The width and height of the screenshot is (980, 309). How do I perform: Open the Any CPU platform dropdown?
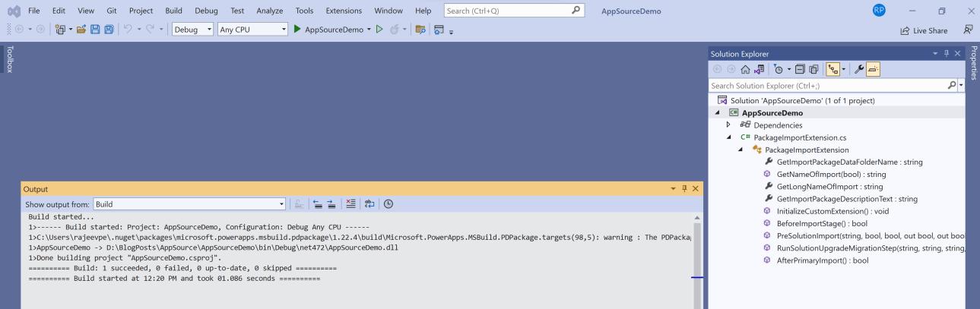pyautogui.click(x=252, y=30)
